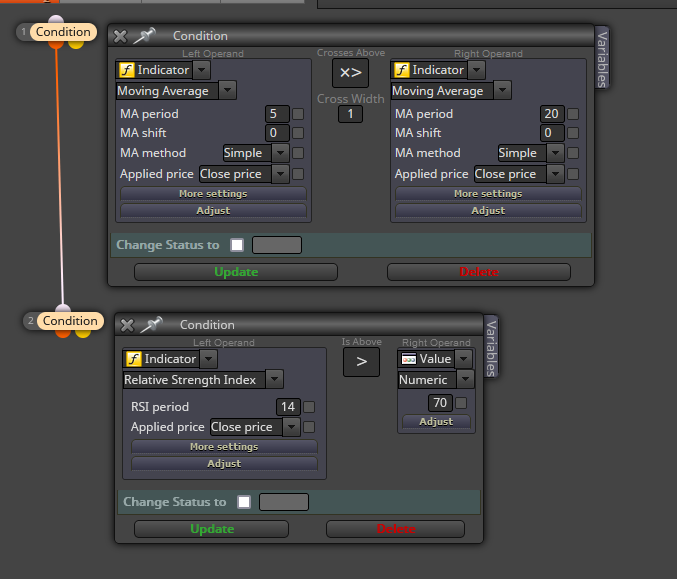Image resolution: width=677 pixels, height=579 pixels.
Task: Toggle RSI period variable checkbox
Action: [x=309, y=407]
